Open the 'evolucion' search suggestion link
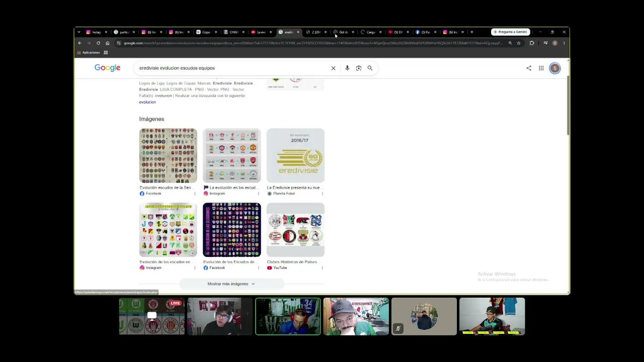This screenshot has width=644, height=362. 147,102
